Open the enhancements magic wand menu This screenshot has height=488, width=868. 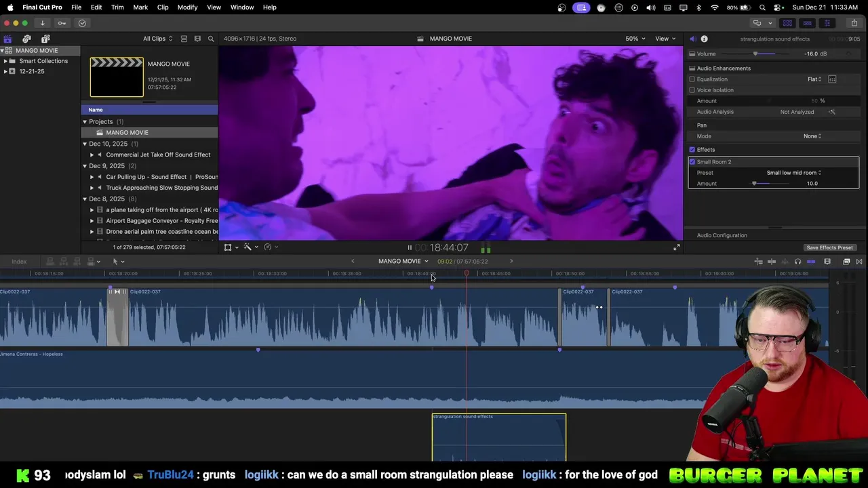[x=250, y=247]
